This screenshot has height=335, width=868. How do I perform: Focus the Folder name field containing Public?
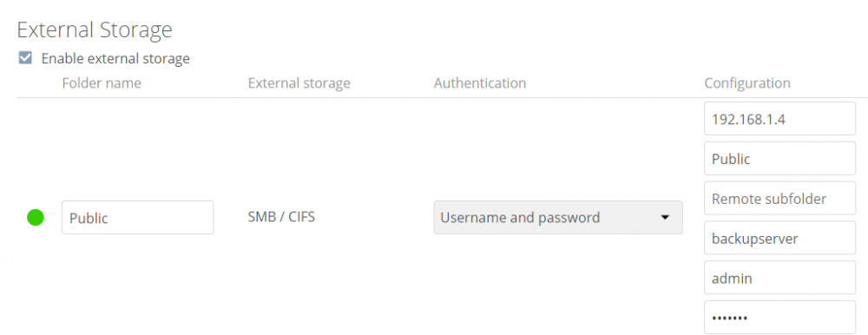tap(137, 217)
